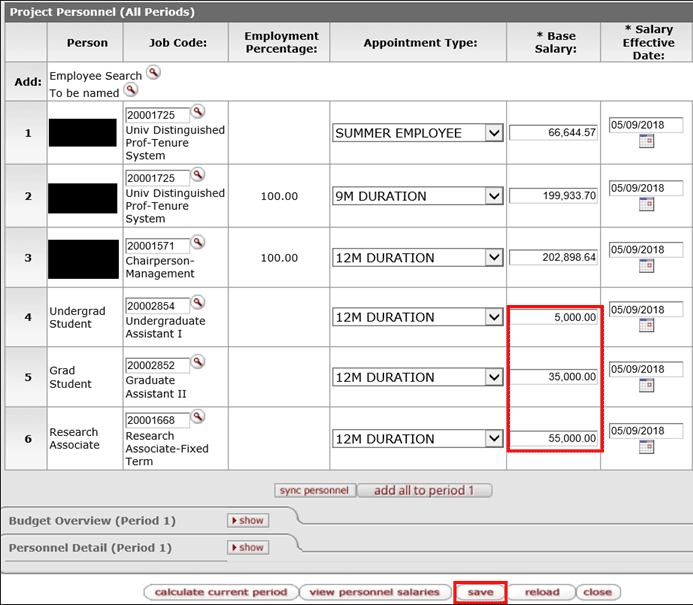Click the sync personnel button
The height and width of the screenshot is (605, 693).
pyautogui.click(x=315, y=491)
